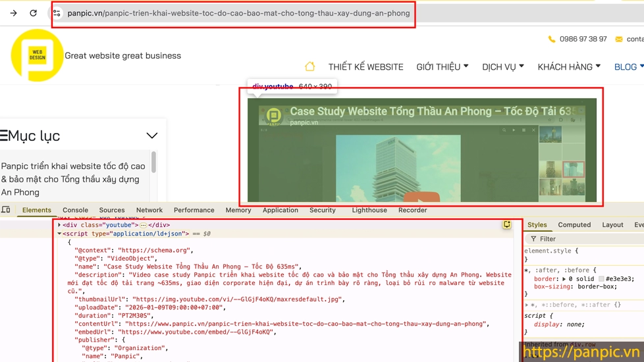Open the Lighthouse tab
This screenshot has height=362, width=644.
369,210
